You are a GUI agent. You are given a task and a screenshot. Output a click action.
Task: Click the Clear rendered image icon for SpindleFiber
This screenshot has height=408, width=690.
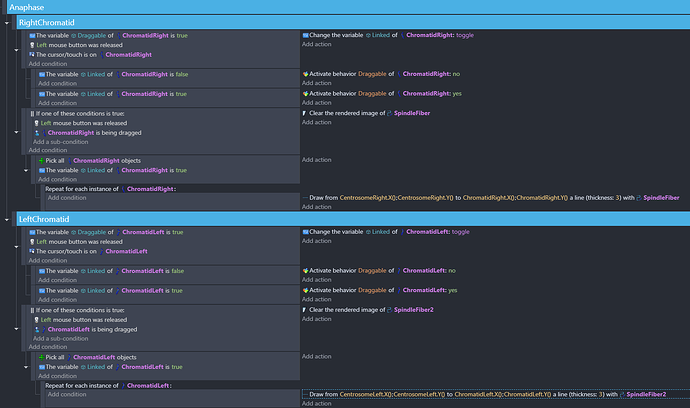[x=304, y=113]
